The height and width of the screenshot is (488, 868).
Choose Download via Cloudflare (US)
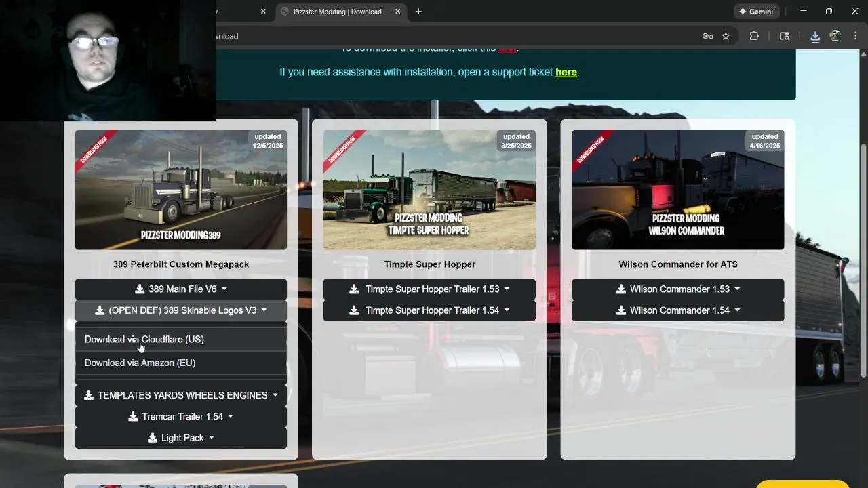(181, 339)
